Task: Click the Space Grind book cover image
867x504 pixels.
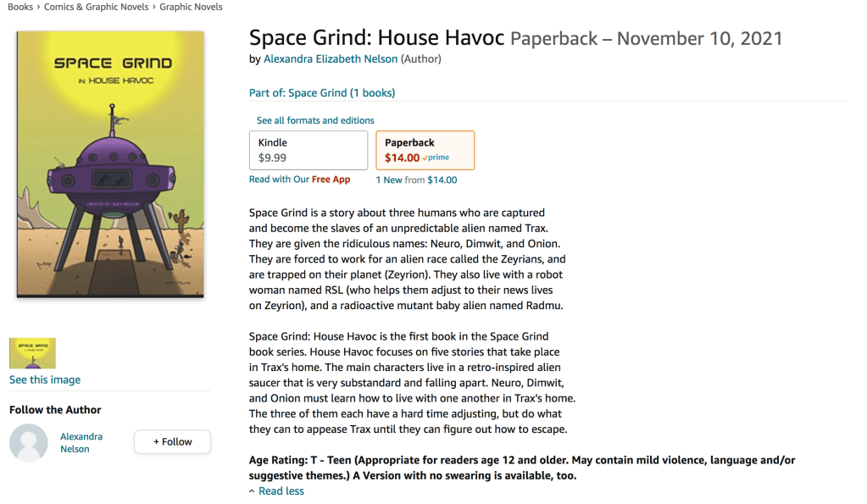Action: tap(110, 164)
